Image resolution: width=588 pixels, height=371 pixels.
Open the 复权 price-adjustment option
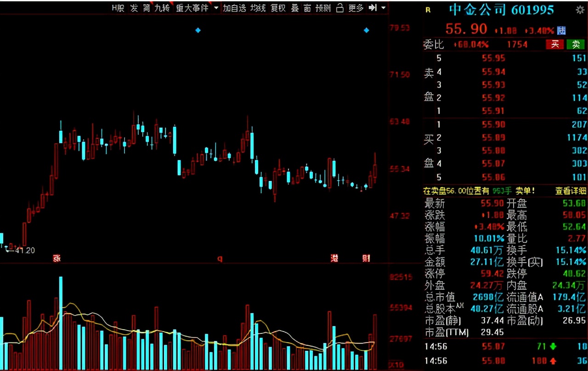[x=278, y=8]
